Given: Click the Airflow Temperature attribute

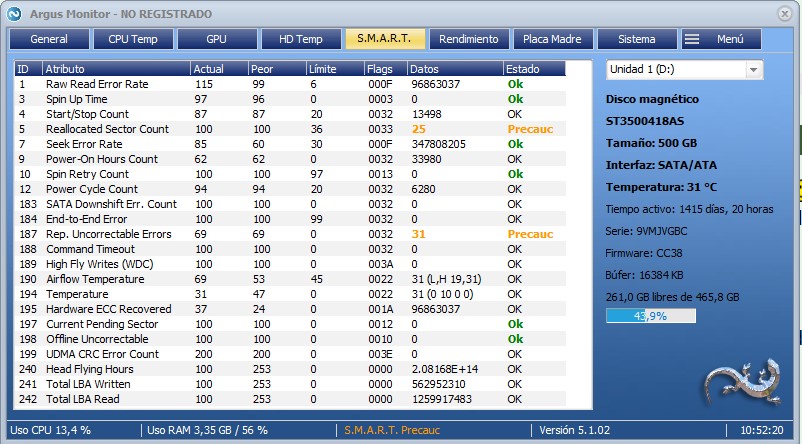Looking at the screenshot, I should pyautogui.click(x=95, y=279).
